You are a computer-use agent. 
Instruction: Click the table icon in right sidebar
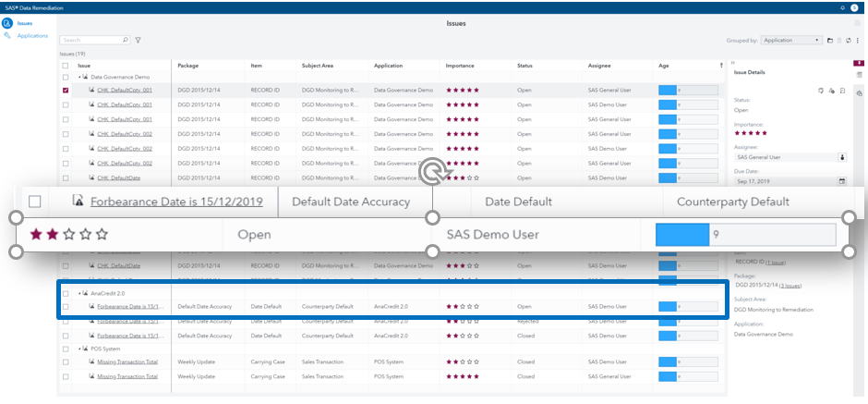click(859, 74)
